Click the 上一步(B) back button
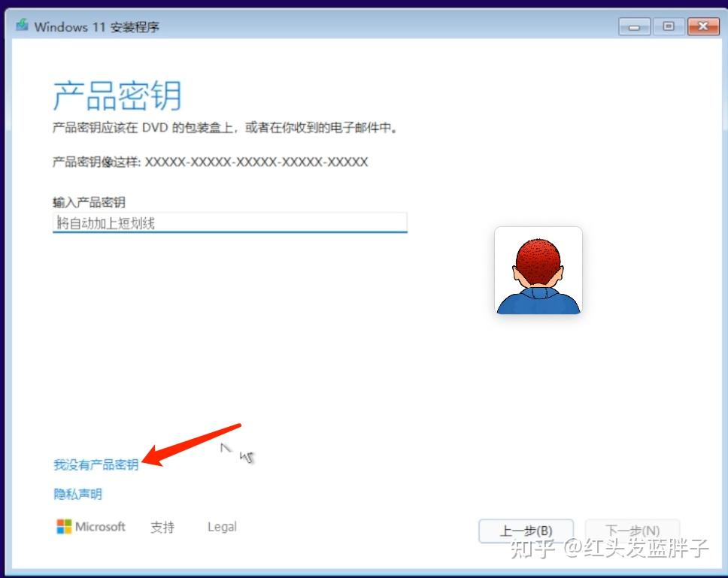The height and width of the screenshot is (578, 728). point(526,531)
